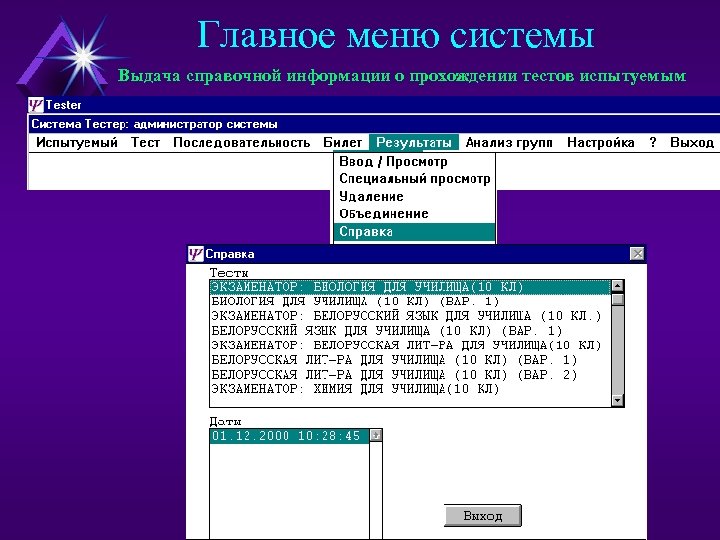Click tests list scroll-up arrow
This screenshot has width=720, height=540.
pyautogui.click(x=618, y=286)
